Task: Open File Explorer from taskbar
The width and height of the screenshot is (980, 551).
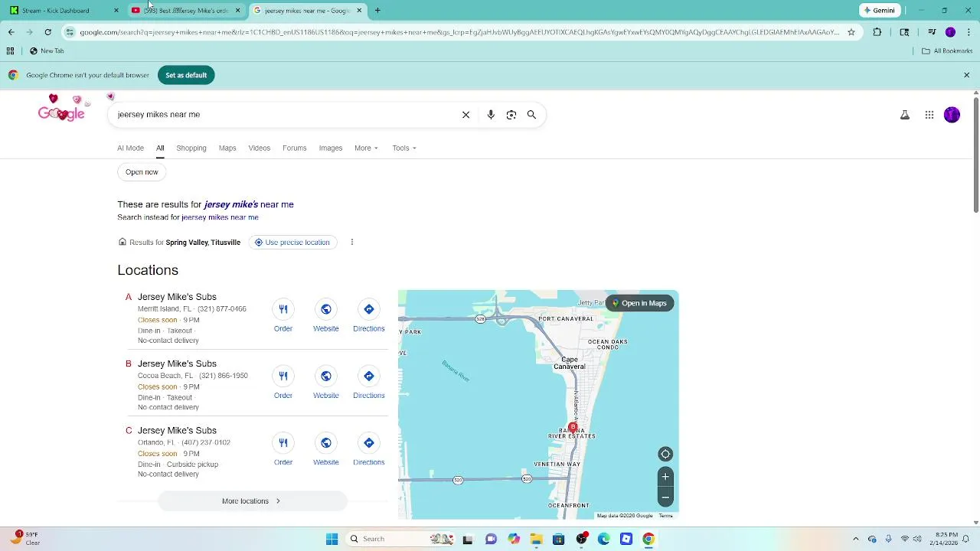Action: (536, 539)
